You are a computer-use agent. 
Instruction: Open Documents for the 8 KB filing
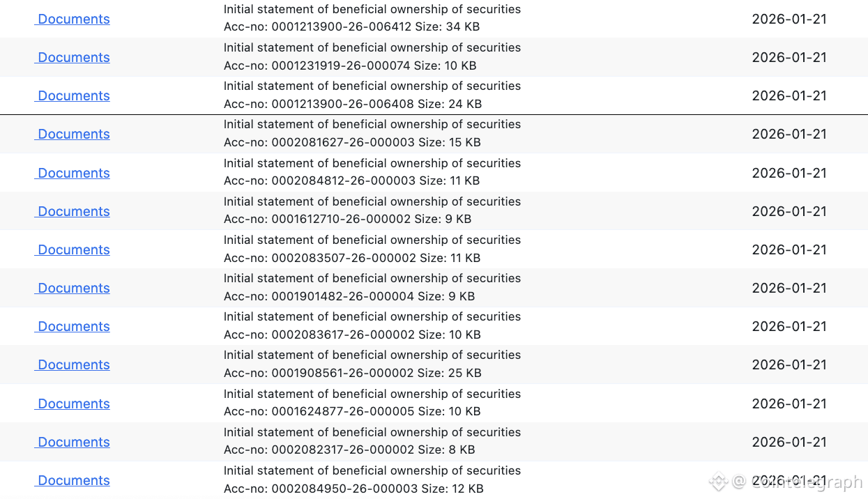[x=73, y=442]
